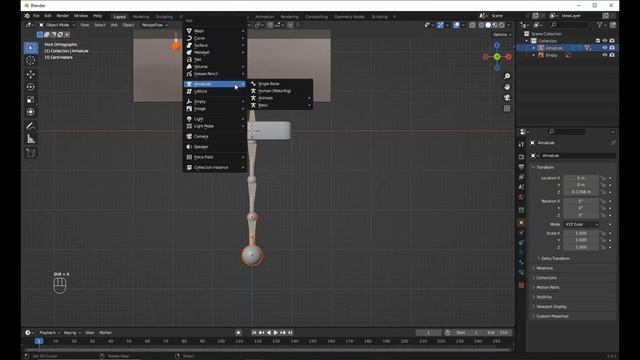Toggle the viewport overlays button
The image size is (640, 360).
click(x=456, y=25)
